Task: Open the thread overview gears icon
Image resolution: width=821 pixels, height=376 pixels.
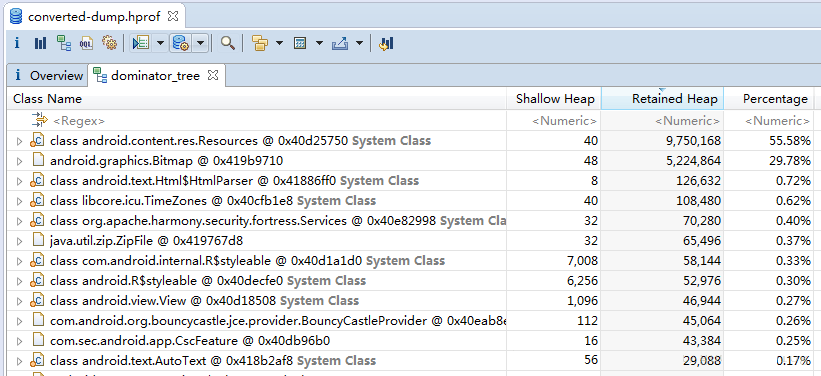Action: click(x=109, y=43)
